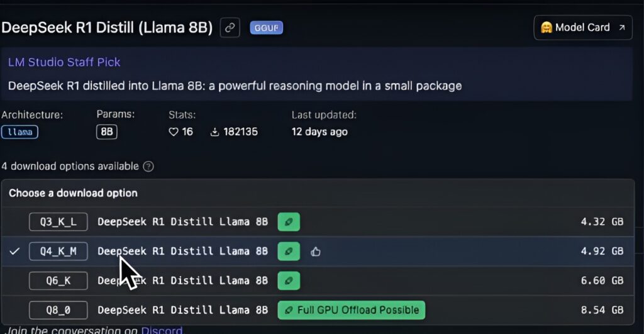644x334 pixels.
Task: Click the downloads count icon
Action: click(214, 132)
